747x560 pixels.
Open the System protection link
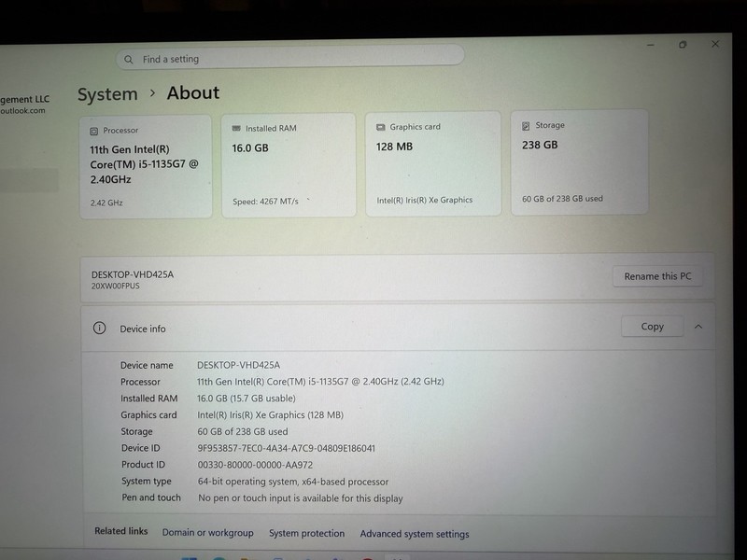[x=307, y=533]
